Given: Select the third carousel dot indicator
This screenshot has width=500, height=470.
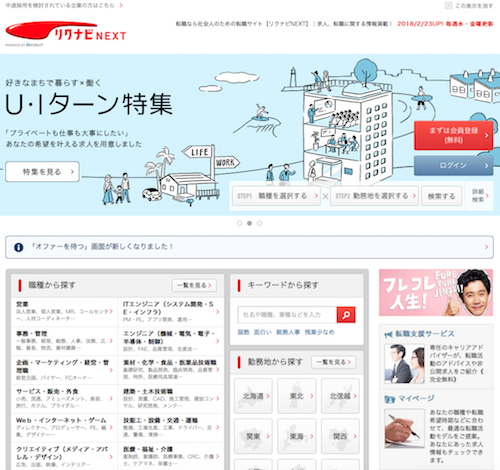Looking at the screenshot, I should [x=259, y=223].
